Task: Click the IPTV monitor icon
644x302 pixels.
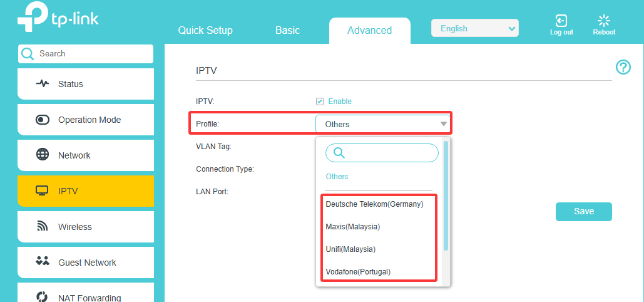Action: coord(43,190)
